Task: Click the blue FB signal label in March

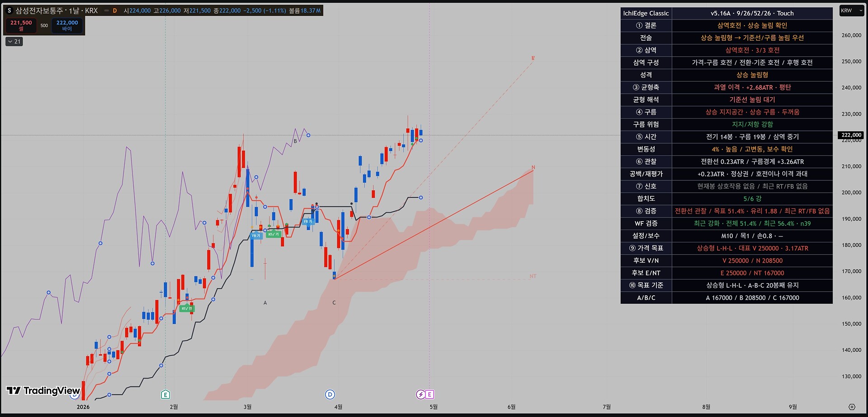Action: (256, 236)
